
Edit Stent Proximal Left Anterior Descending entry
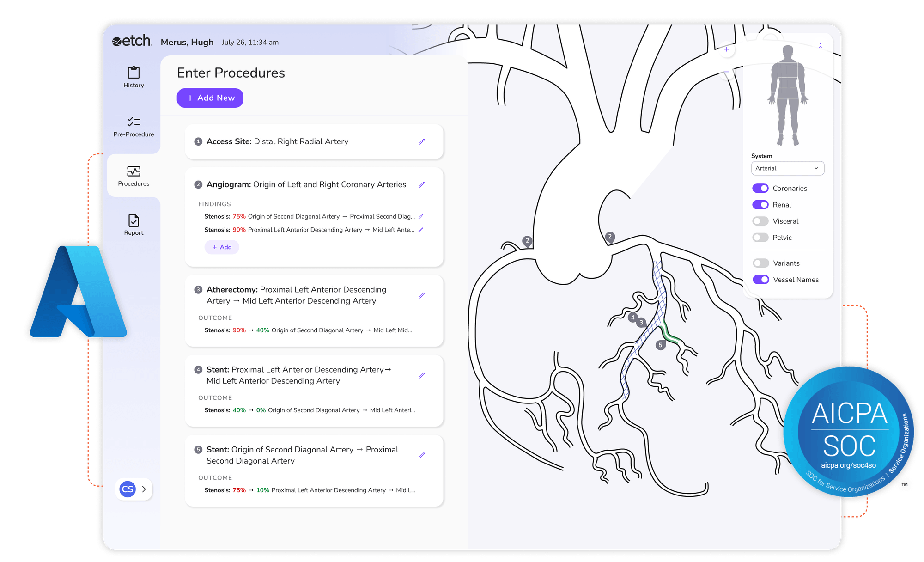tap(422, 375)
